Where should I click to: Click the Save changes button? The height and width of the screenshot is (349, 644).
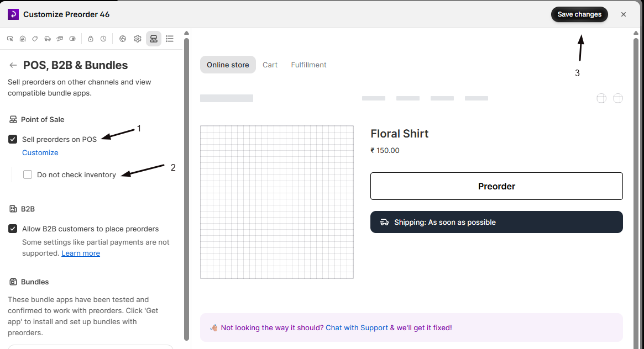coord(579,14)
